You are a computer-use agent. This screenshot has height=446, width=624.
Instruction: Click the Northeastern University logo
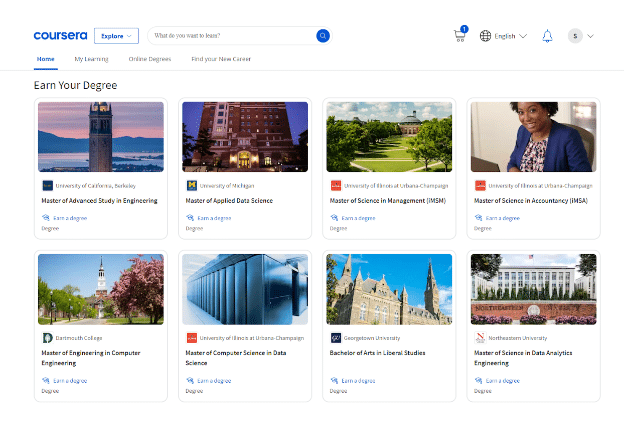click(480, 338)
